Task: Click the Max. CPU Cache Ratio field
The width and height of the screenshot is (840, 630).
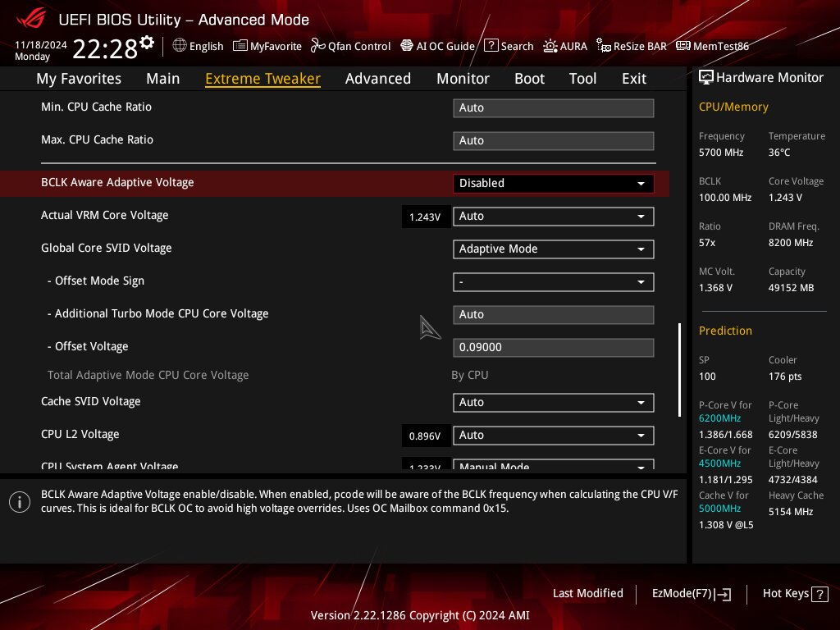Action: coord(554,140)
